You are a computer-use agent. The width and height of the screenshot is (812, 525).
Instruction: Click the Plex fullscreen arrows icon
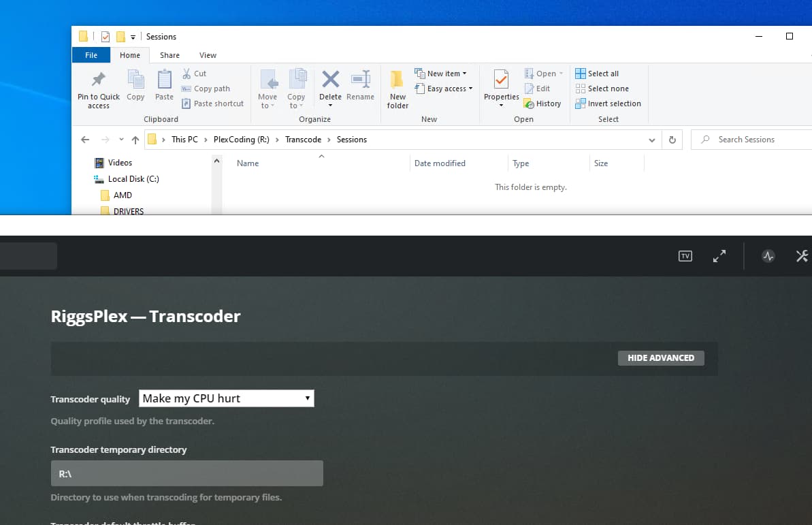(719, 256)
